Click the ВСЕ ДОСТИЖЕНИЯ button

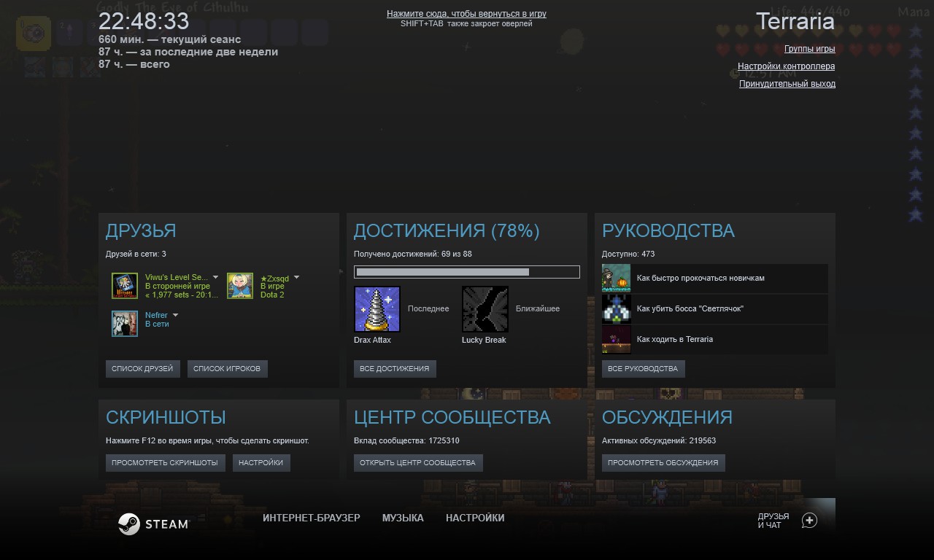[395, 369]
